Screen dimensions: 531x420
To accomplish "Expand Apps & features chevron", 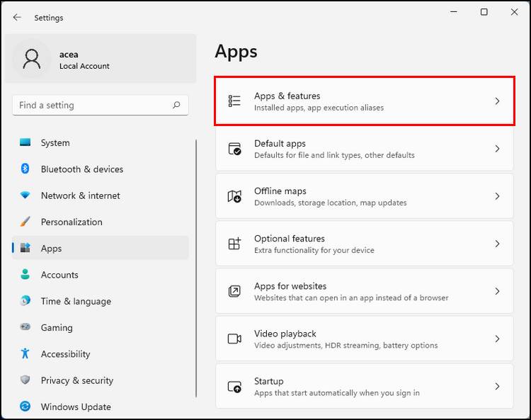I will click(x=497, y=101).
